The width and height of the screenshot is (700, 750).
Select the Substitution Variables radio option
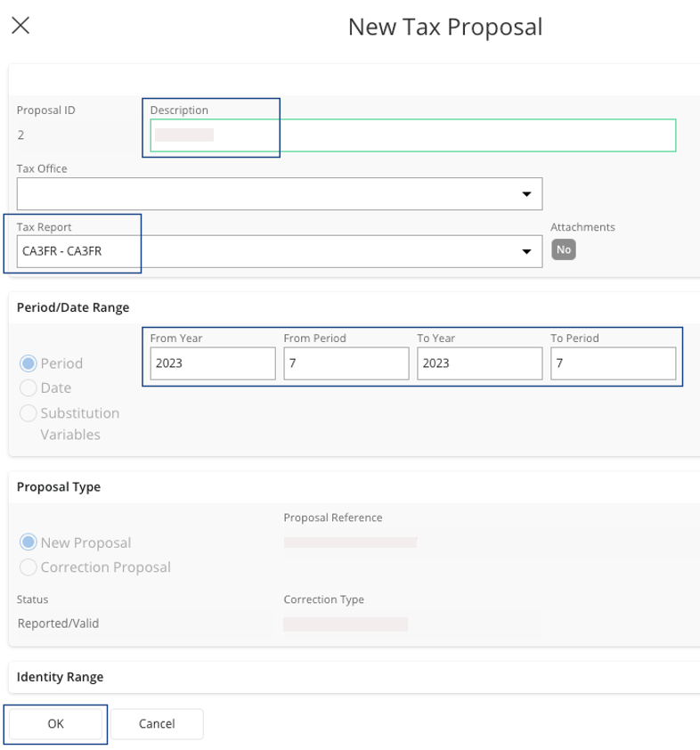(x=28, y=413)
